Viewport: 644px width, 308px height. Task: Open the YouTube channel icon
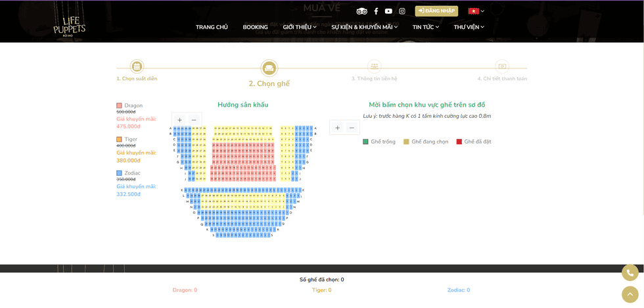pyautogui.click(x=388, y=11)
